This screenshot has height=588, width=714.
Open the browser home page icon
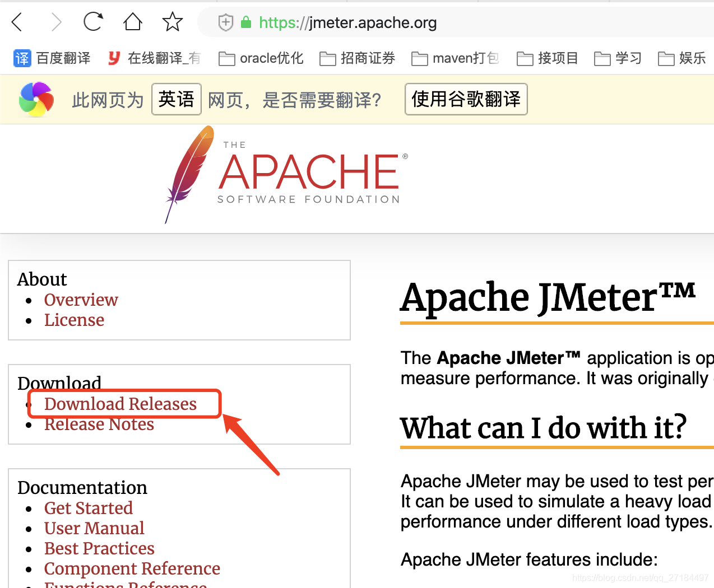[133, 22]
